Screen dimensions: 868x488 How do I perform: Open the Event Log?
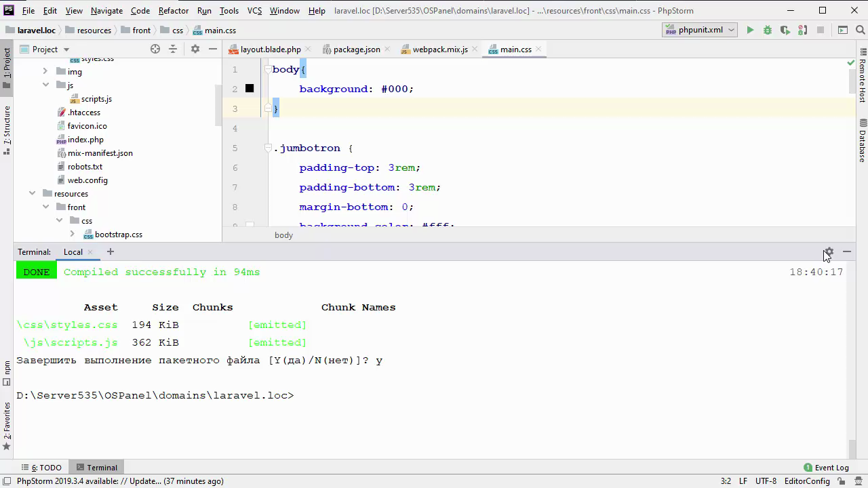pyautogui.click(x=826, y=468)
